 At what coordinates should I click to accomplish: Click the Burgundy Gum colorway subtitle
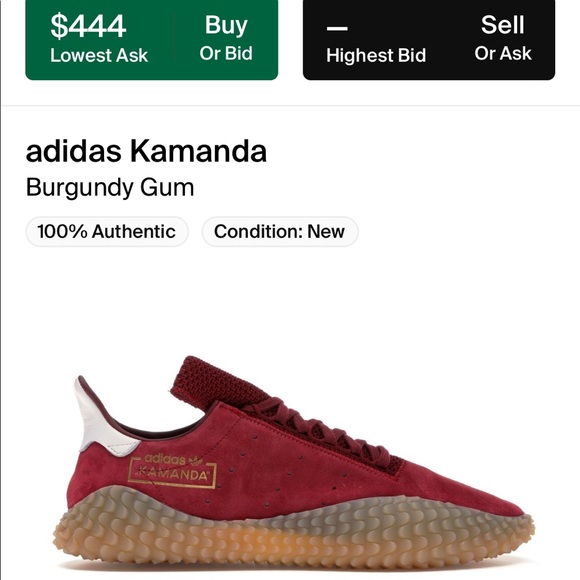(x=110, y=188)
